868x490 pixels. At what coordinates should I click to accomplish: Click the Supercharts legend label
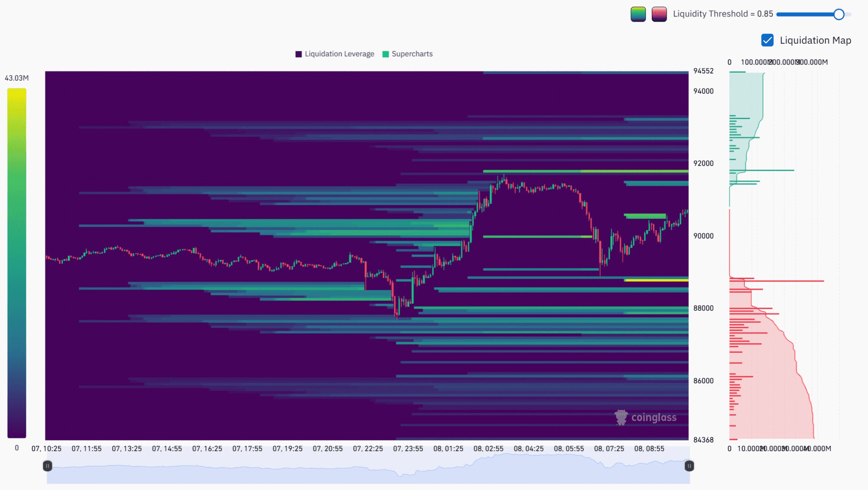coord(412,54)
